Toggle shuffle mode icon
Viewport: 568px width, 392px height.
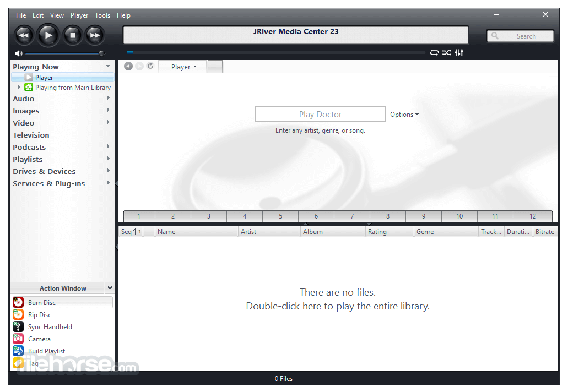click(447, 53)
